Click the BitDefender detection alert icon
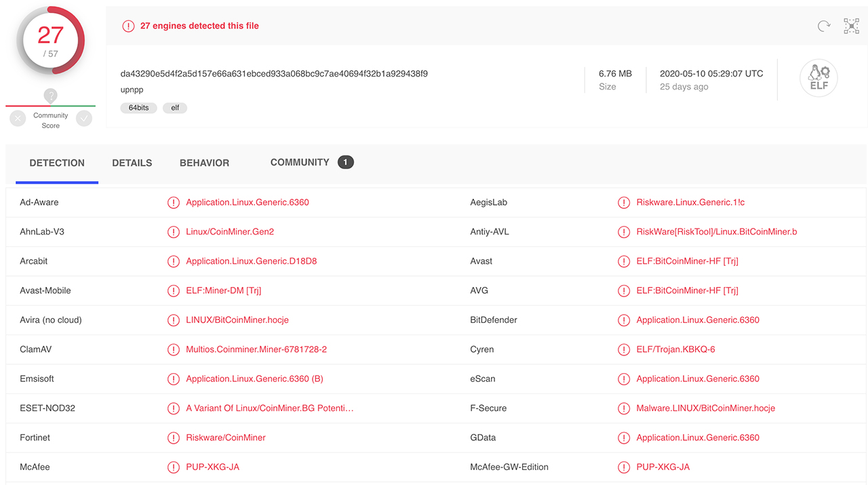Viewport: 868px width, 485px height. (624, 320)
